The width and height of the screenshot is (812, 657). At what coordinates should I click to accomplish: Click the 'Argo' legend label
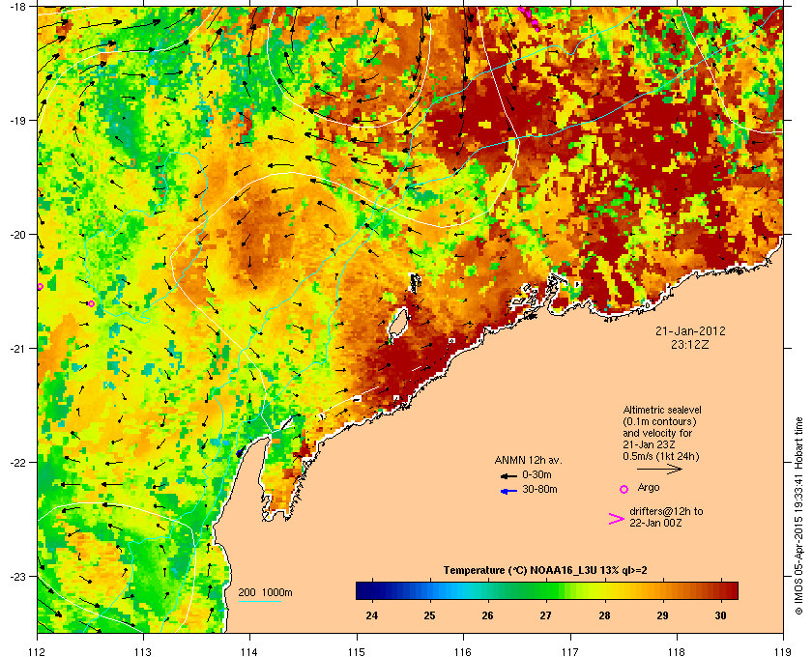(649, 488)
